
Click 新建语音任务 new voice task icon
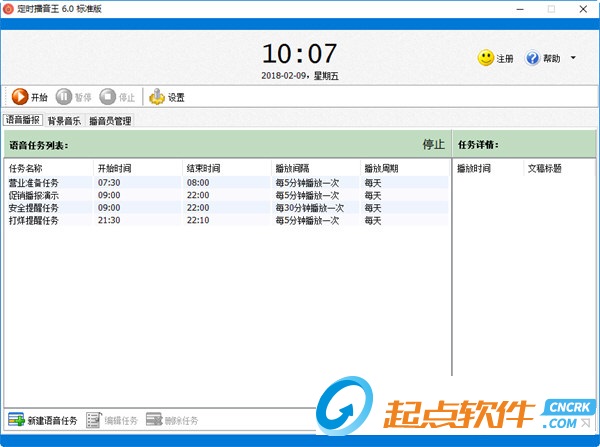(x=16, y=420)
